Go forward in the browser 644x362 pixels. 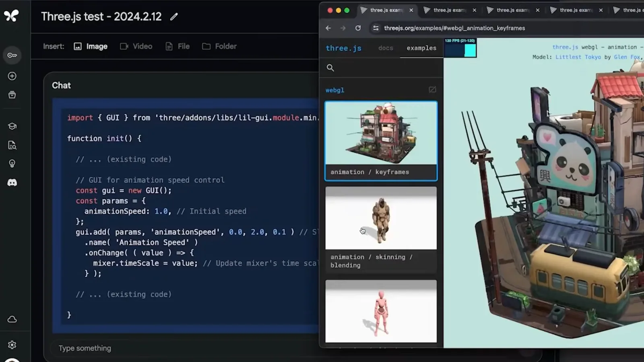(x=343, y=28)
